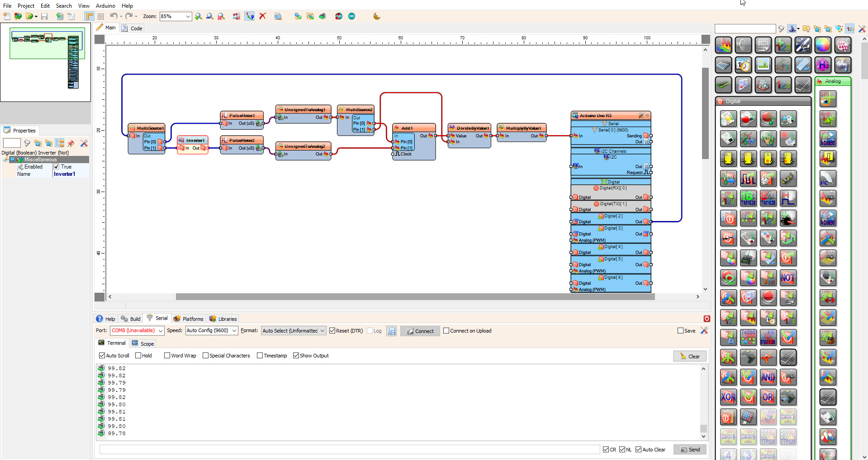Clear the serial terminal output
Viewport: 868px width, 460px height.
690,356
